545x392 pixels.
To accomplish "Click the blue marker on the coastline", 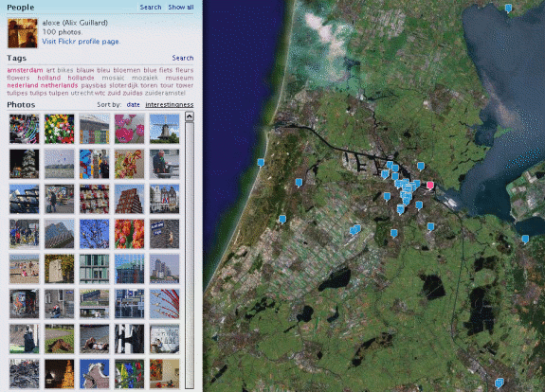I will [261, 163].
